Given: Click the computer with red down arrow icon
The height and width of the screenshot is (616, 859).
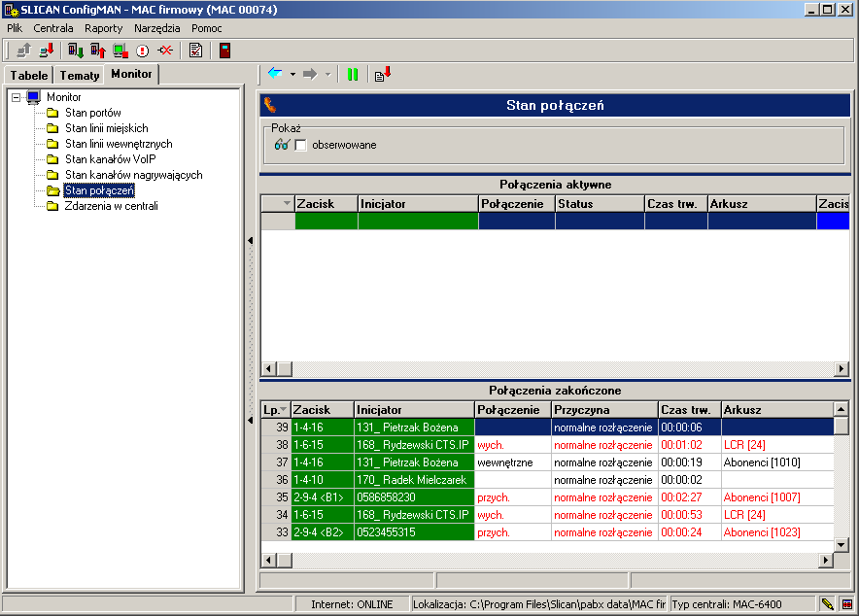Looking at the screenshot, I should [x=47, y=51].
